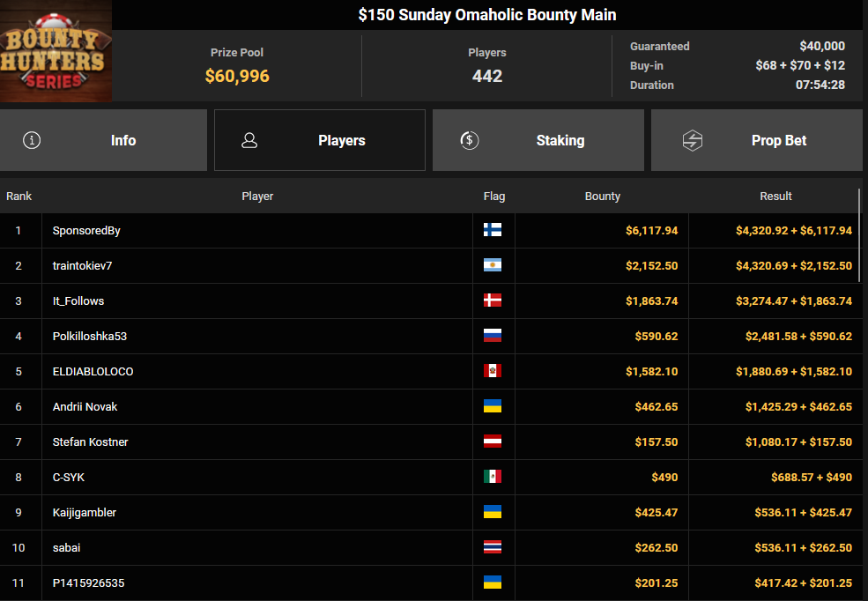Select player ELDIABLOLOCO row
This screenshot has height=601, width=868.
tap(93, 372)
